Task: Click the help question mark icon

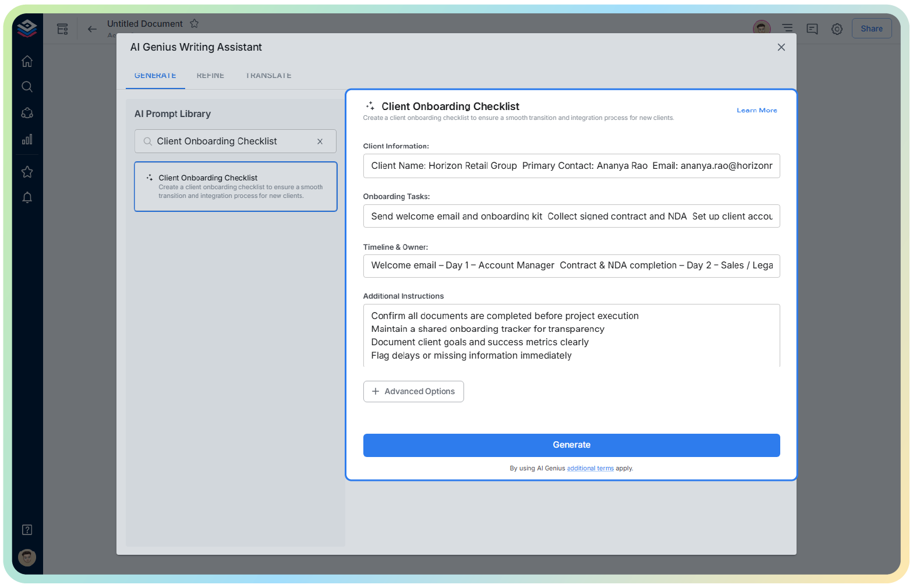Action: tap(27, 530)
